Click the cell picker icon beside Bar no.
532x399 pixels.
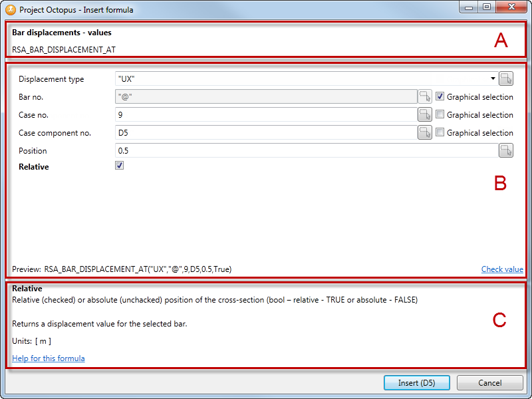point(425,96)
